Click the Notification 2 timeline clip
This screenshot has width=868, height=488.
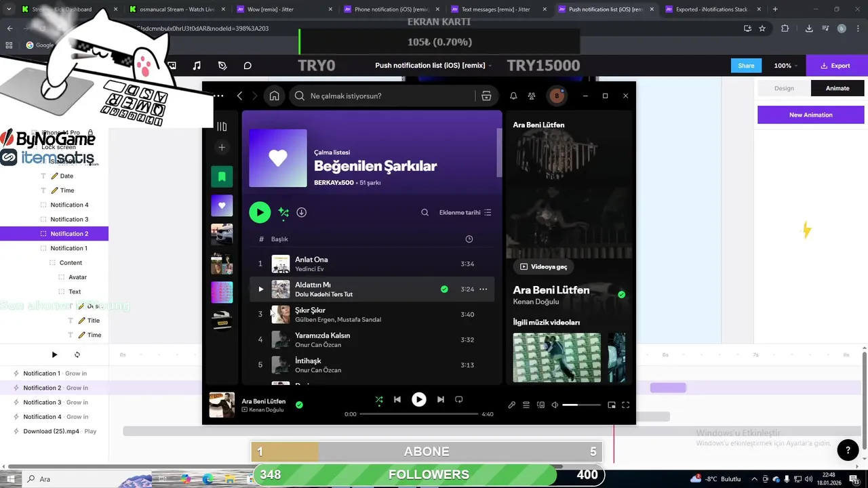tap(668, 388)
